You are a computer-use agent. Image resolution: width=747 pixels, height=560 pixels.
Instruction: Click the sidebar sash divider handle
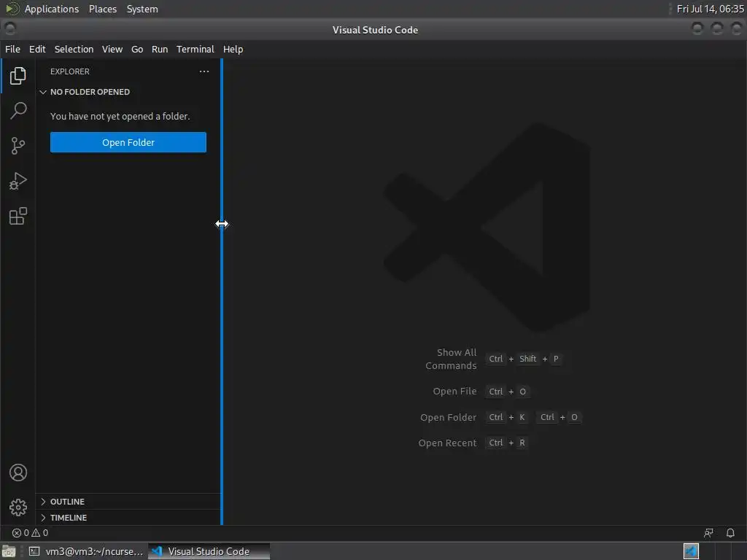[x=222, y=292]
